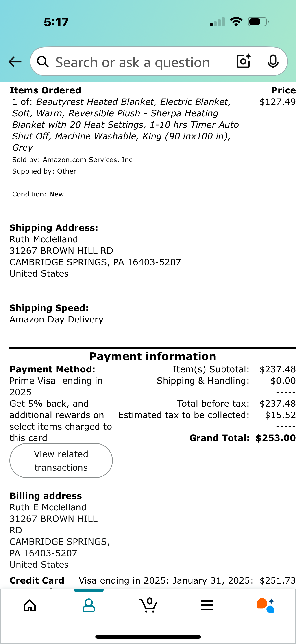Open camera lens visual search

243,61
